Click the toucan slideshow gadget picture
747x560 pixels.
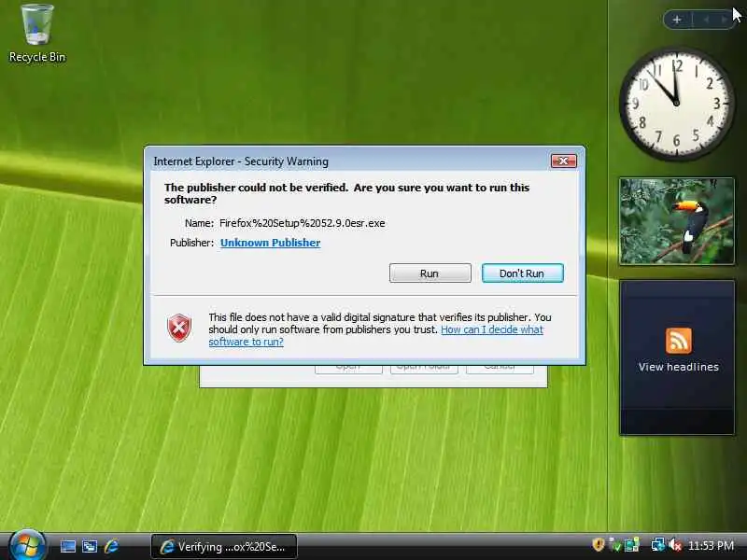(676, 221)
